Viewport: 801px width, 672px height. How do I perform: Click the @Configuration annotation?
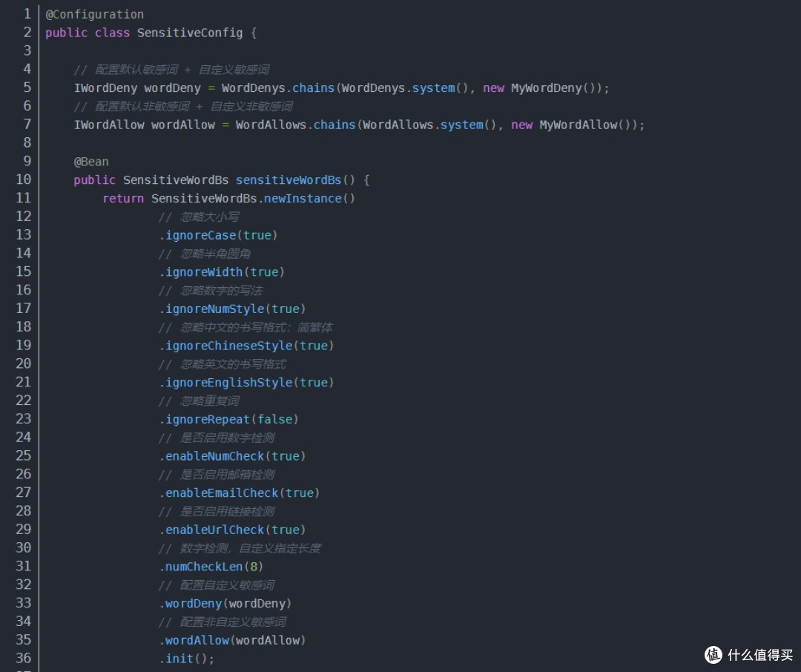[x=94, y=14]
